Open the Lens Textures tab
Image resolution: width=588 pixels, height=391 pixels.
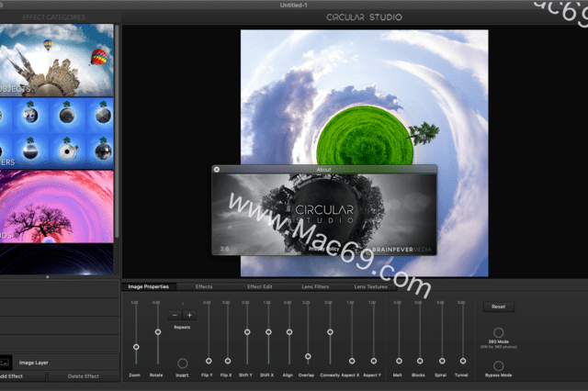371,287
